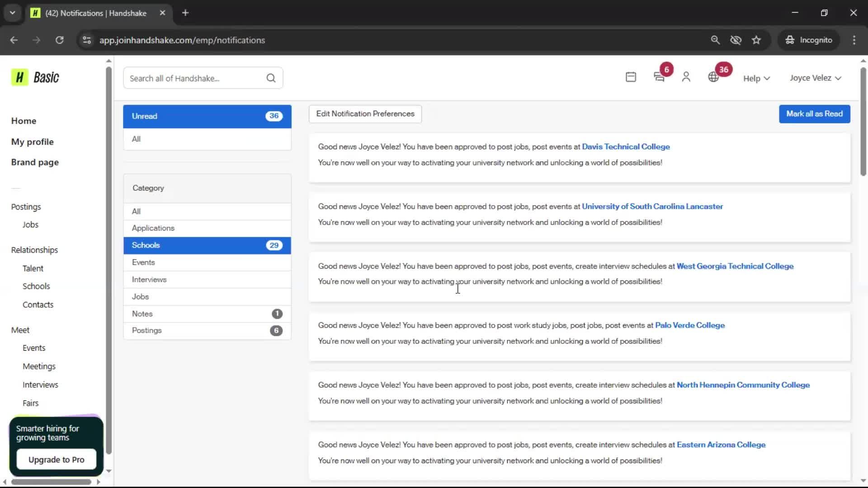Open a new browser tab
Viewport: 868px width, 488px height.
point(185,13)
